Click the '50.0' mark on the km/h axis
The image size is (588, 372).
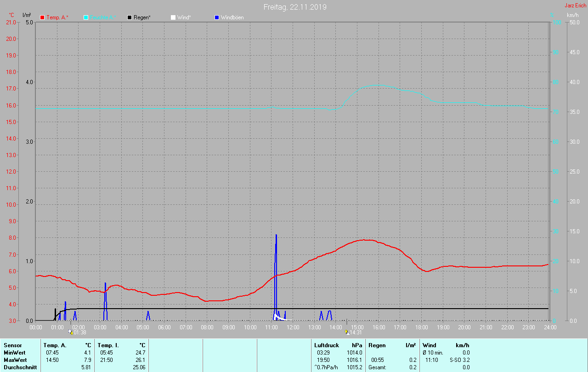click(575, 22)
